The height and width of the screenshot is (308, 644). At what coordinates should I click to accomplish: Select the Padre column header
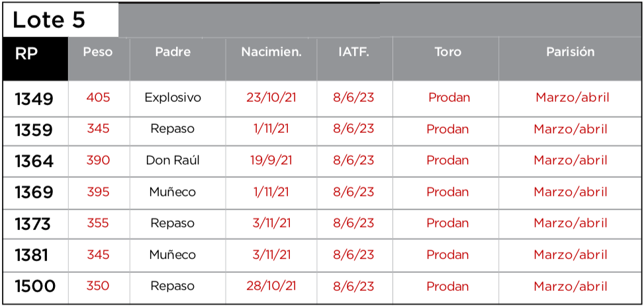pos(173,52)
